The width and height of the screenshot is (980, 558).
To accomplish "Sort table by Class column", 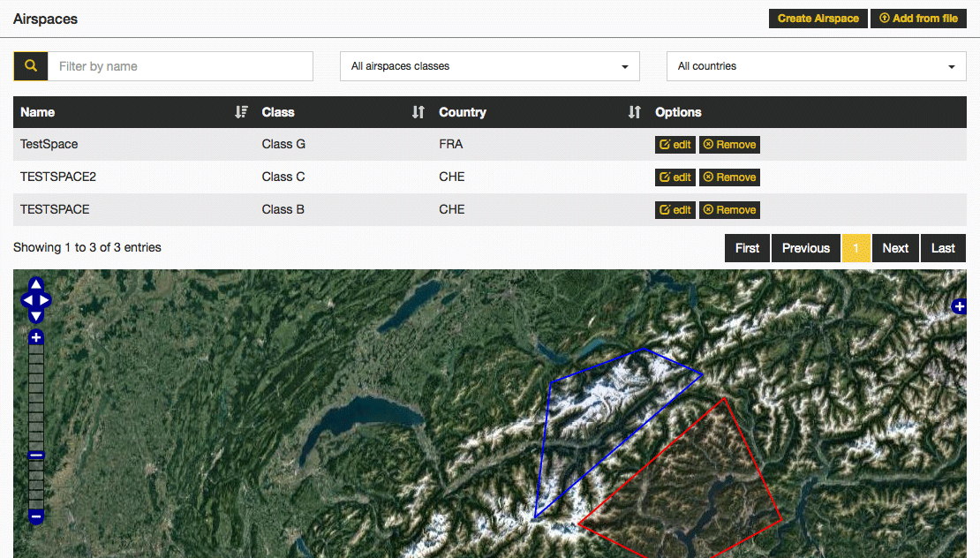I will click(x=418, y=112).
